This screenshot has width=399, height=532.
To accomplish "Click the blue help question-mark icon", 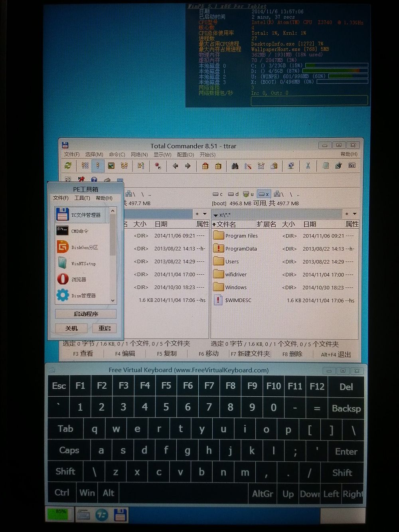I will pyautogui.click(x=94, y=180).
